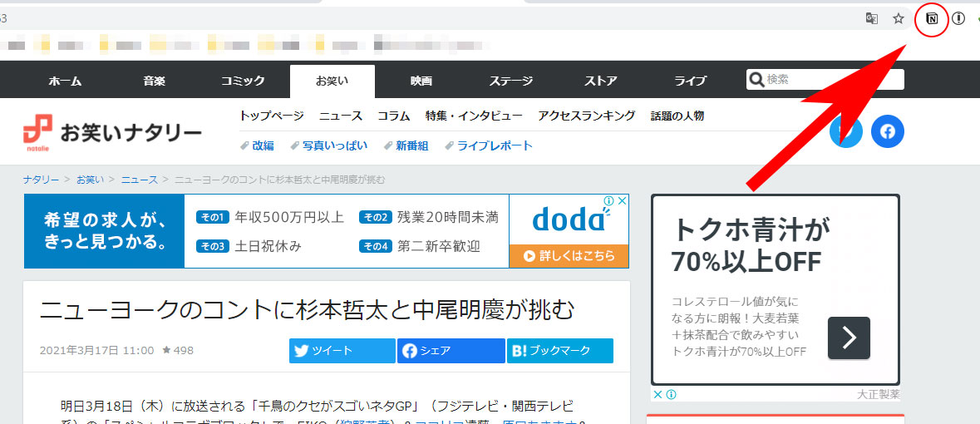The height and width of the screenshot is (424, 980).
Task: Switch to ステージ tab
Action: [x=510, y=81]
